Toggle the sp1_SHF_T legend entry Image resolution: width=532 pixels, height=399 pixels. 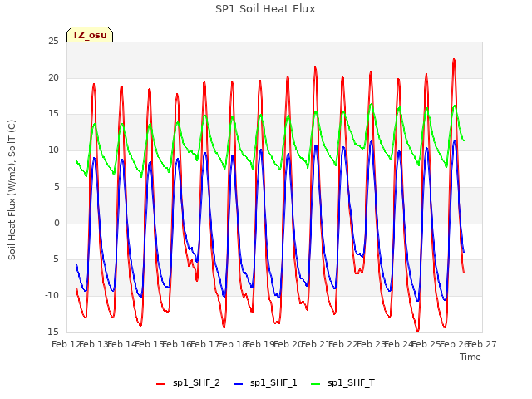(342, 383)
